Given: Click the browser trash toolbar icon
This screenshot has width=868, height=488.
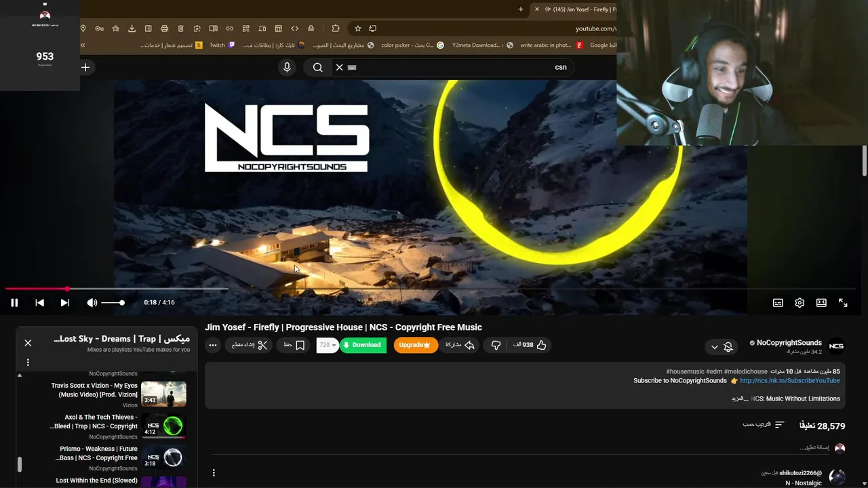Looking at the screenshot, I should (180, 28).
